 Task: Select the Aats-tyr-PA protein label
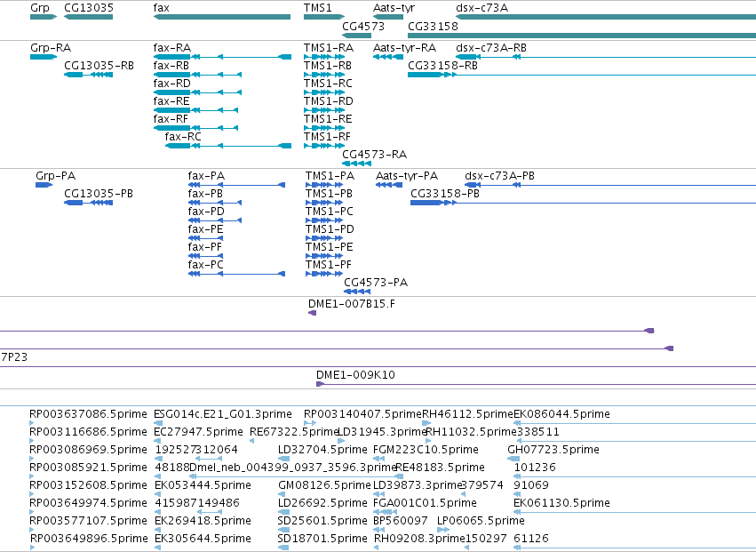[407, 176]
